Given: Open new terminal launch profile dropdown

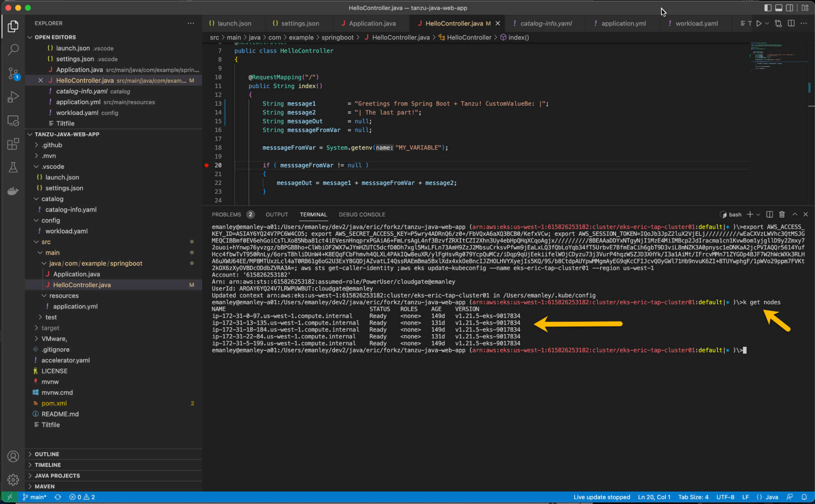Looking at the screenshot, I should [x=758, y=214].
